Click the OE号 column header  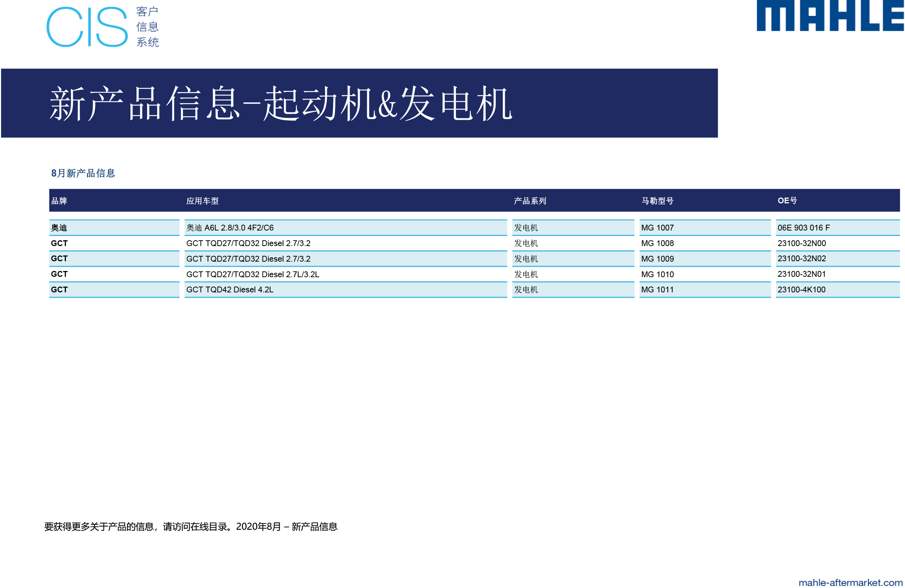(787, 200)
